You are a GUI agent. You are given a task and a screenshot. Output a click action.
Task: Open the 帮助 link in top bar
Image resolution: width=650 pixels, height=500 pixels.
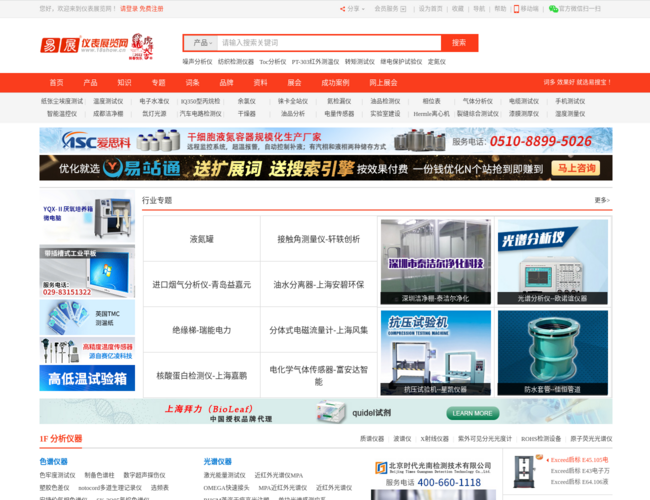(x=500, y=9)
